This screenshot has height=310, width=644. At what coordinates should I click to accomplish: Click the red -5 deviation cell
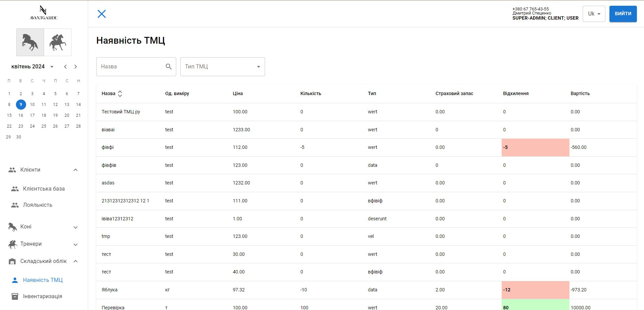point(535,148)
